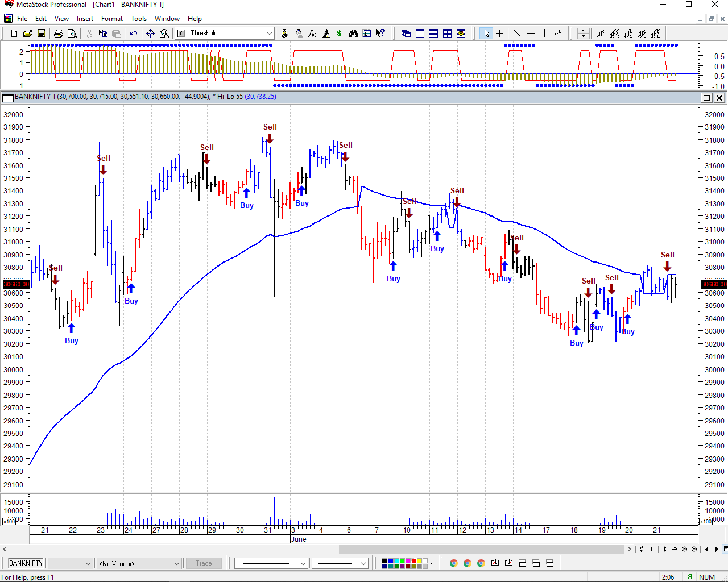Viewport: 728px width, 582px height.
Task: Choose a security with crosshair icon
Action: coord(151,34)
